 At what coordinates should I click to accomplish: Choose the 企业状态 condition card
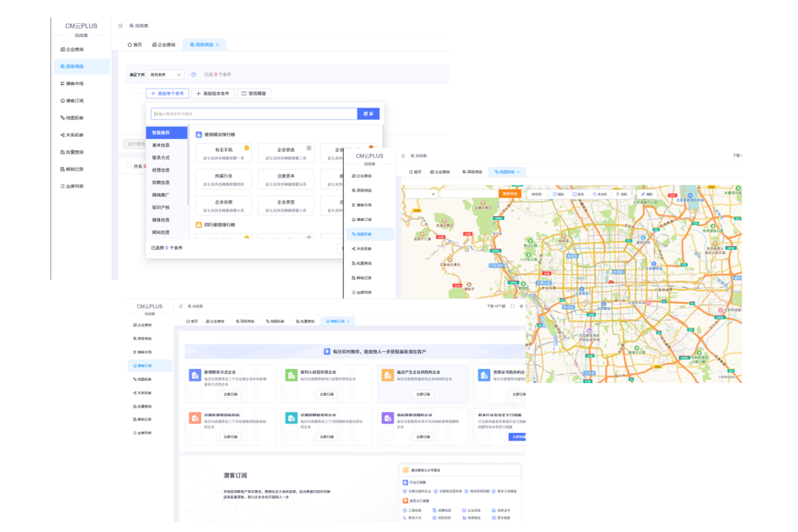point(286,152)
